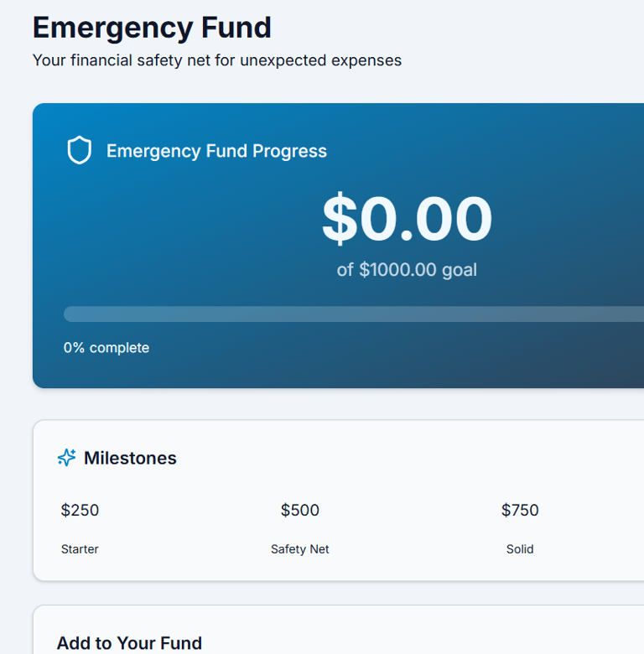Click the $250 milestone amount
The height and width of the screenshot is (654, 644).
[x=80, y=510]
